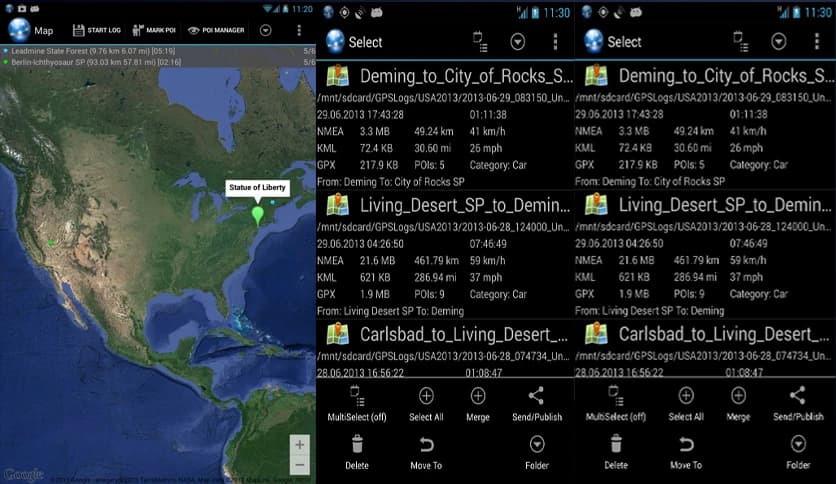Tap START LOG on the Map screen
This screenshot has height=484, width=836.
[x=97, y=30]
